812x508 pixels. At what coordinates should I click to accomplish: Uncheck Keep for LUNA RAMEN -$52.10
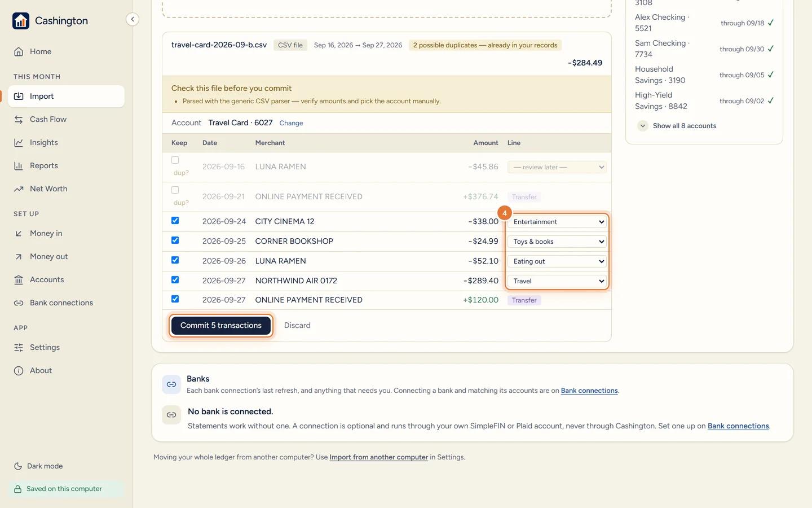(x=175, y=260)
